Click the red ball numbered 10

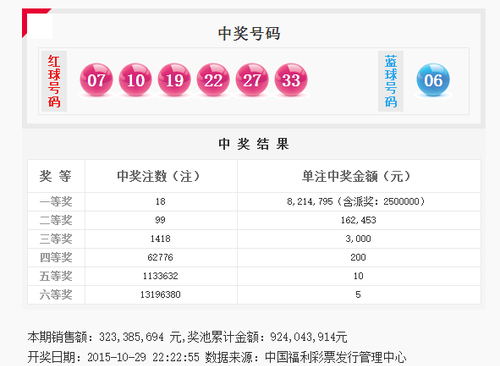tap(135, 80)
